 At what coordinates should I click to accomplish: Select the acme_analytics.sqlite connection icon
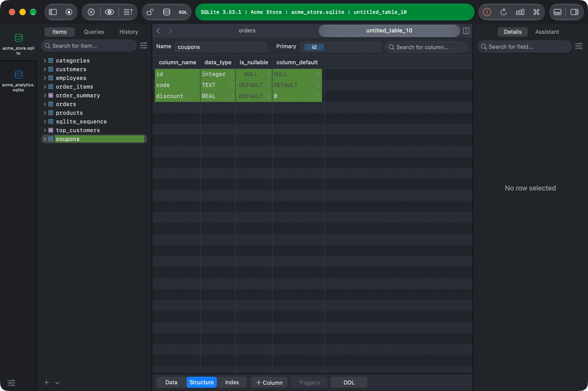tap(18, 75)
